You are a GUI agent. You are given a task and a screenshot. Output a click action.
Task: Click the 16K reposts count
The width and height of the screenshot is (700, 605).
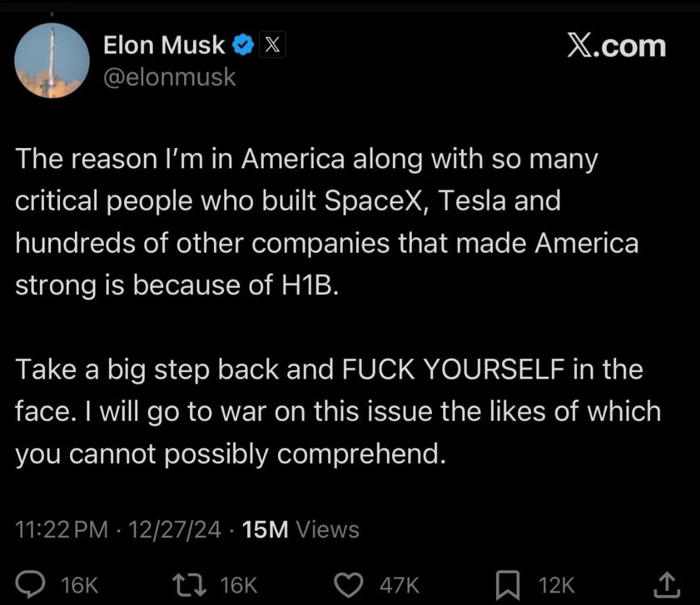pos(239,585)
